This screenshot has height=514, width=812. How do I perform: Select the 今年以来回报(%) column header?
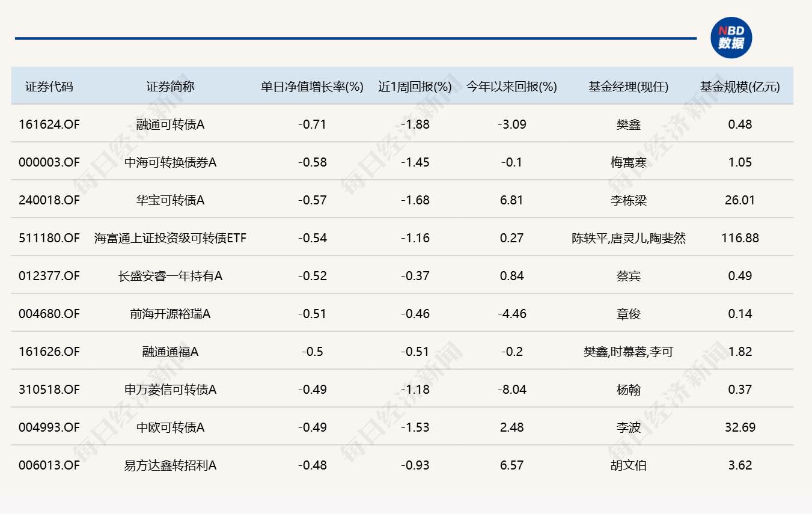511,87
